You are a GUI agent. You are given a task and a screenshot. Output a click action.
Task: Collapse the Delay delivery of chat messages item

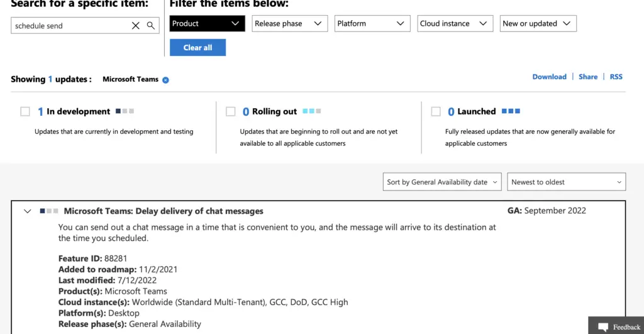27,211
